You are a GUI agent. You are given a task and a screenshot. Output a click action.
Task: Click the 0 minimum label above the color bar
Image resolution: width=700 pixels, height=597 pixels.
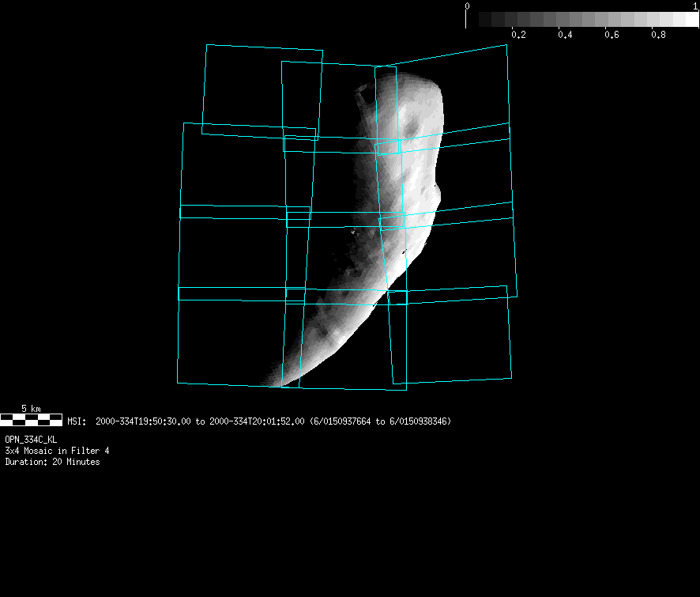click(x=467, y=6)
